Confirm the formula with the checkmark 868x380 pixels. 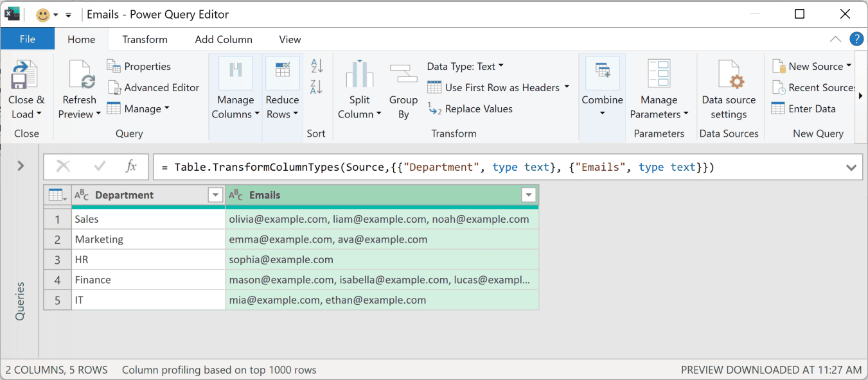[x=100, y=167]
